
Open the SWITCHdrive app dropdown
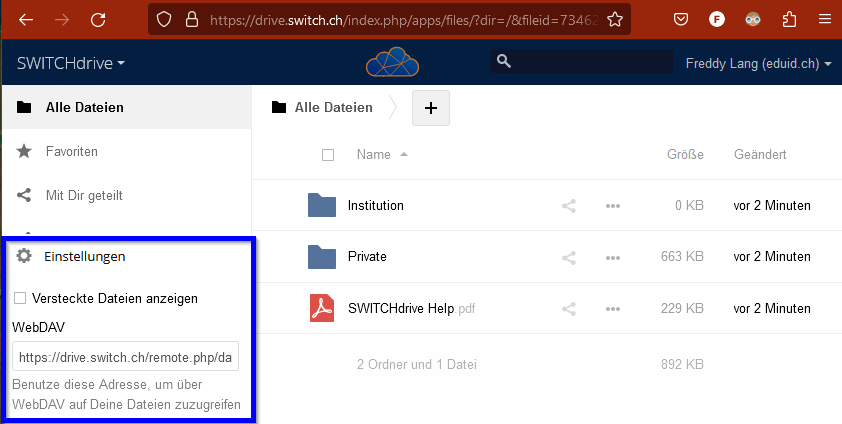tap(71, 63)
